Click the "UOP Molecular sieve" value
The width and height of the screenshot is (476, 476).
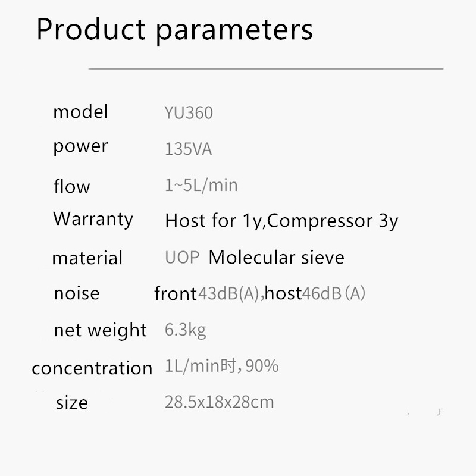(x=254, y=258)
